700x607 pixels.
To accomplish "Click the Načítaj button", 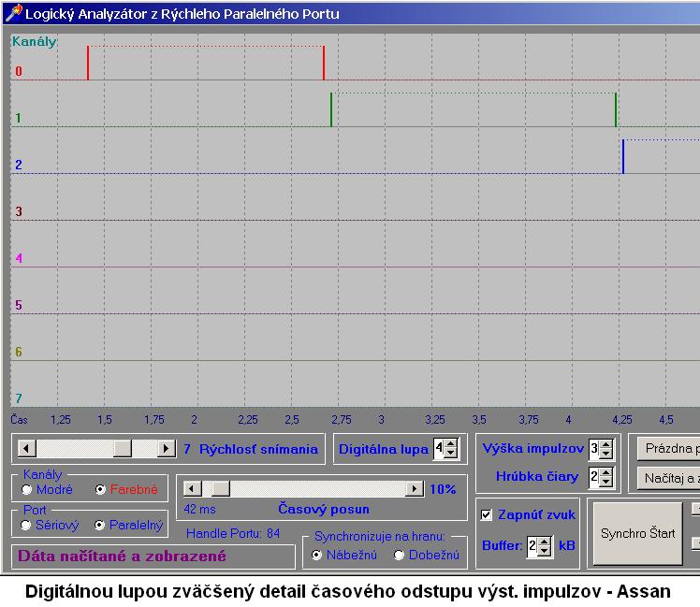I will 670,479.
